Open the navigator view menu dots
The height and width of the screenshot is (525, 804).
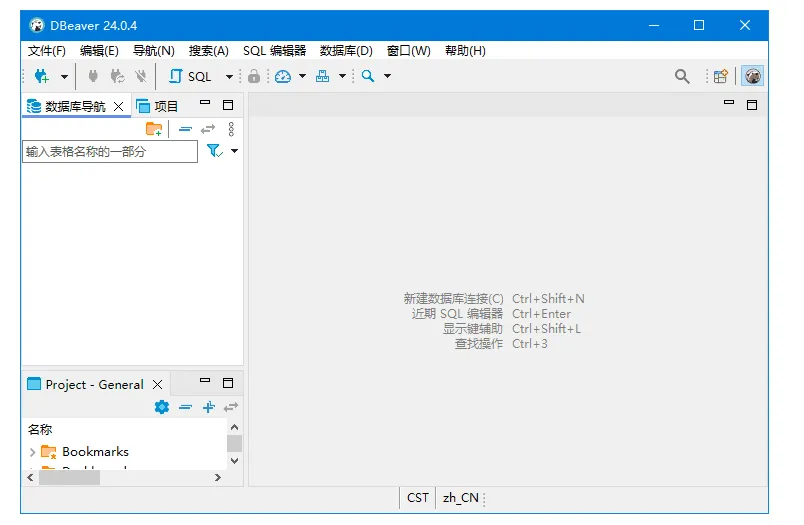pos(231,129)
